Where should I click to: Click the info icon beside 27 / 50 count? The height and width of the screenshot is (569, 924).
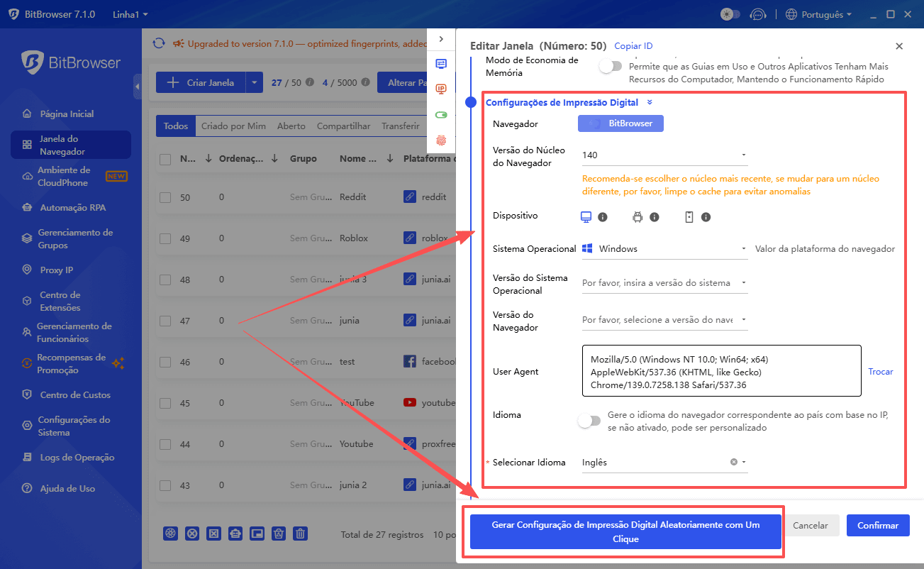(309, 82)
